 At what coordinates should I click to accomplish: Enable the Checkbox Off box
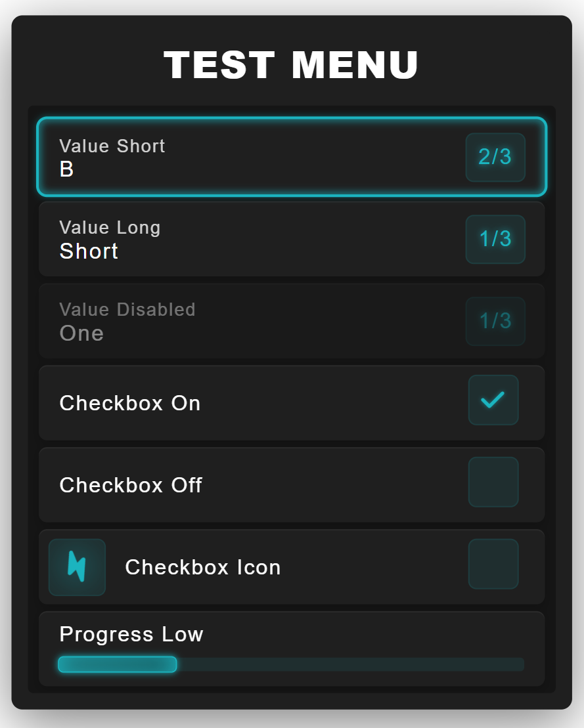point(493,482)
